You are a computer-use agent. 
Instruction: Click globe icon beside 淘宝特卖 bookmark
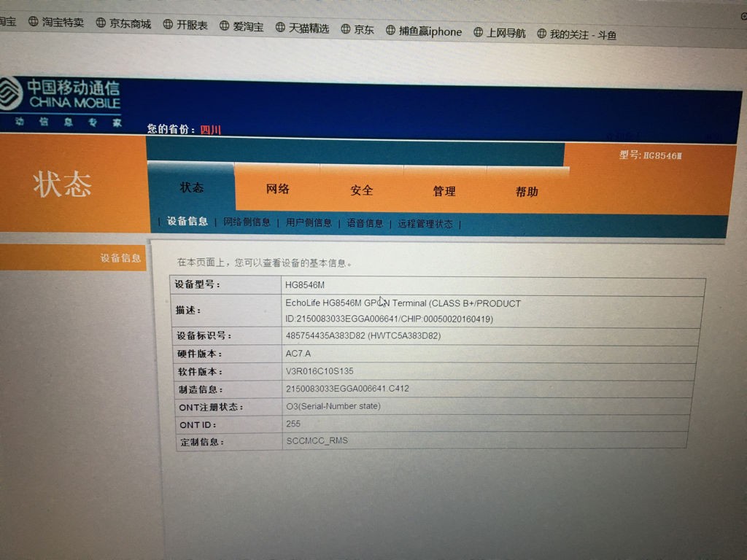33,21
